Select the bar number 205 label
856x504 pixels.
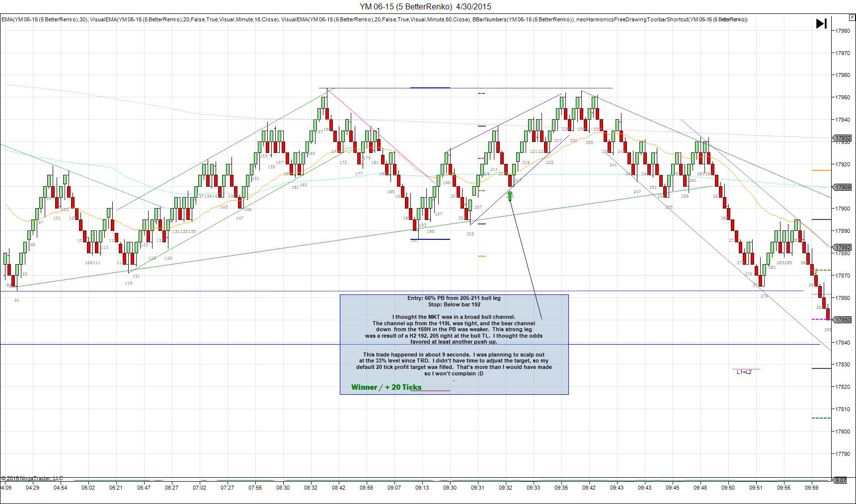click(x=470, y=234)
